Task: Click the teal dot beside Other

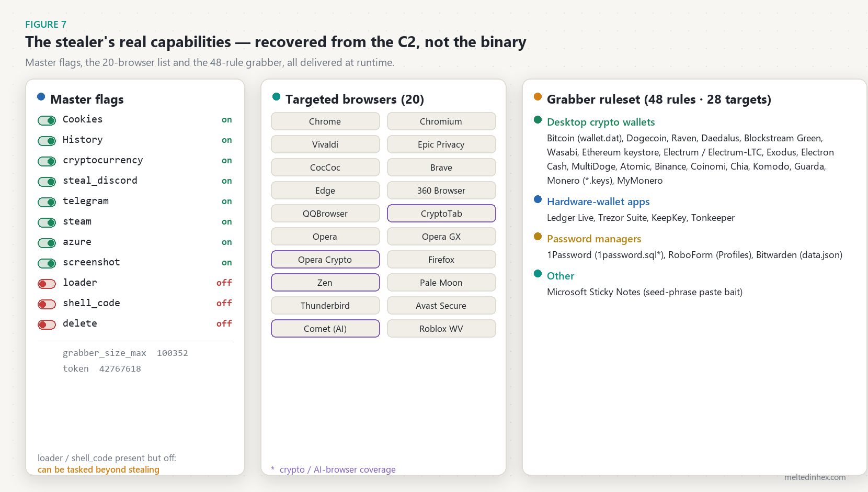Action: click(538, 273)
